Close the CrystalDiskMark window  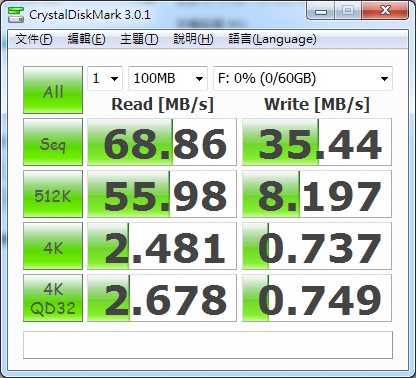point(385,11)
